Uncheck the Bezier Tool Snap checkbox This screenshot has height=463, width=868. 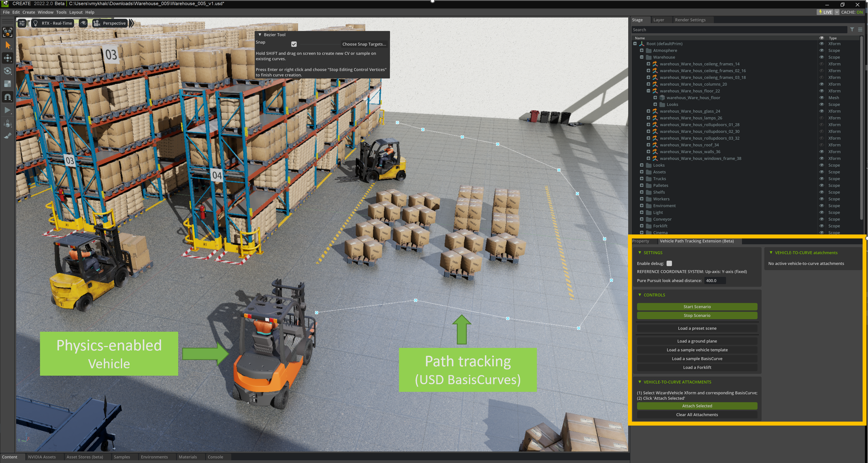(294, 44)
